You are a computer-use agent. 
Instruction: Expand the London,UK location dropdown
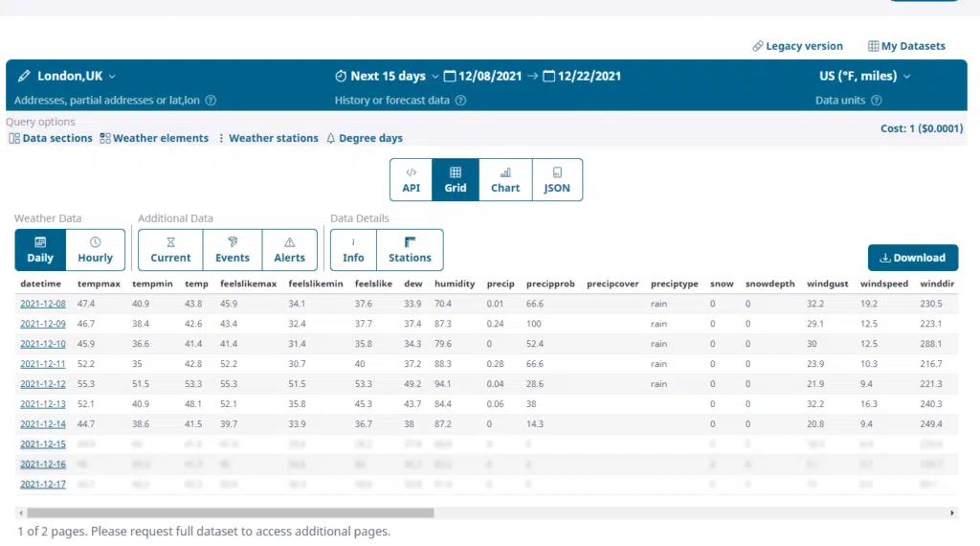click(113, 77)
